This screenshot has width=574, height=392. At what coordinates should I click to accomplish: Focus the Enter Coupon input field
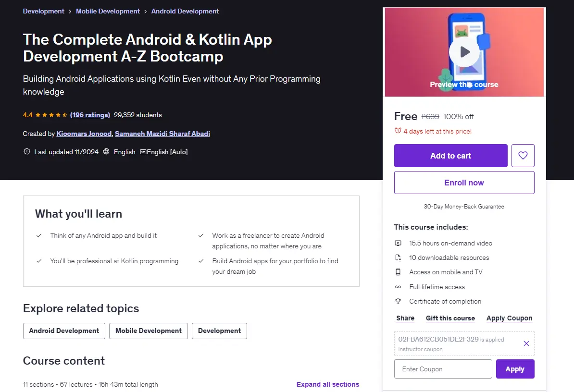pyautogui.click(x=443, y=369)
